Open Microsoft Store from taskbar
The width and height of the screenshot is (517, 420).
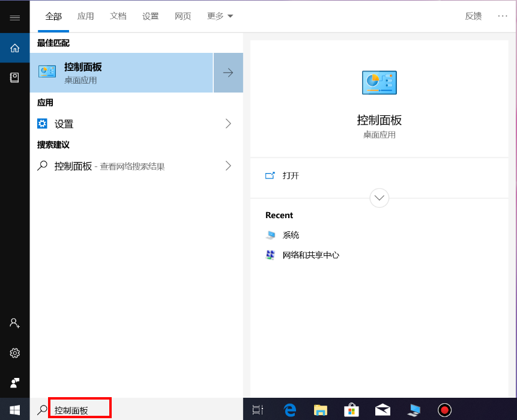[x=352, y=410]
